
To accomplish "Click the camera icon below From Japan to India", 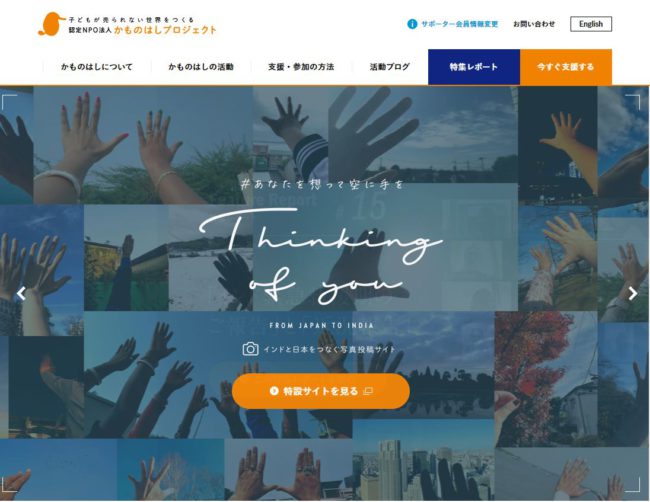I will coord(250,349).
